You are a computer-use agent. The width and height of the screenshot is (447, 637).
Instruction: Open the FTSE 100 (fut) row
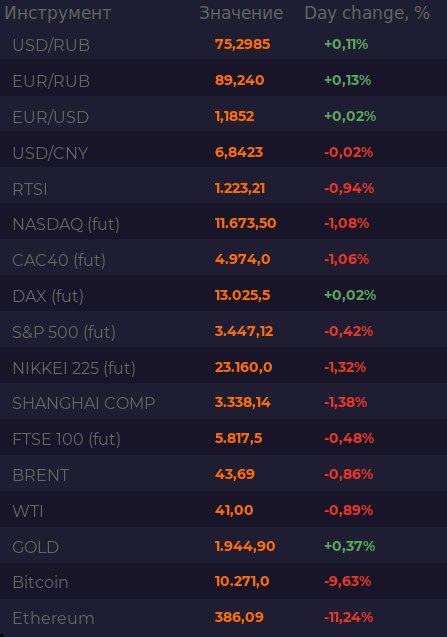(x=224, y=439)
